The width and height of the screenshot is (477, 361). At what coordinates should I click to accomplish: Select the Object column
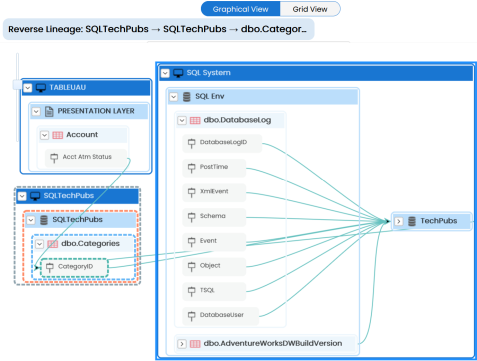[x=214, y=267]
